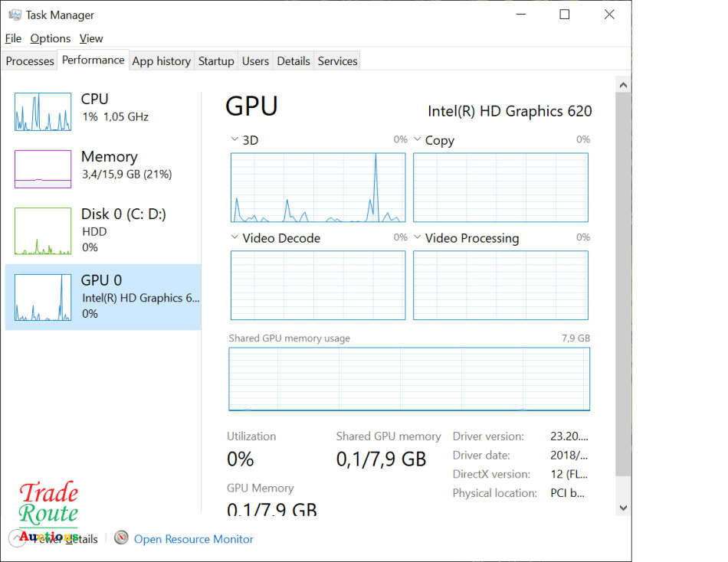Open the 3D graph dropdown chevron
Viewport: 728px width, 562px height.
[x=234, y=140]
